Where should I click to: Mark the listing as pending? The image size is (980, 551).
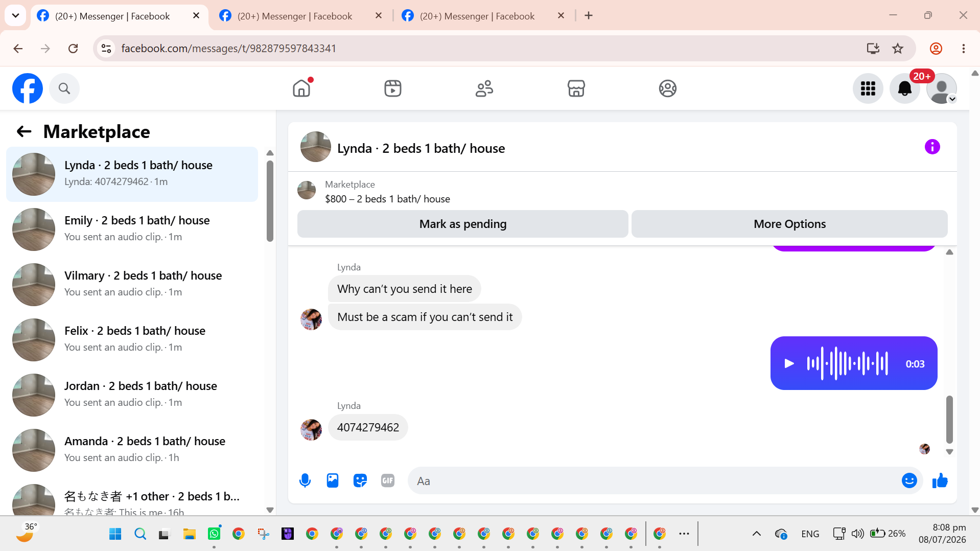click(x=462, y=224)
